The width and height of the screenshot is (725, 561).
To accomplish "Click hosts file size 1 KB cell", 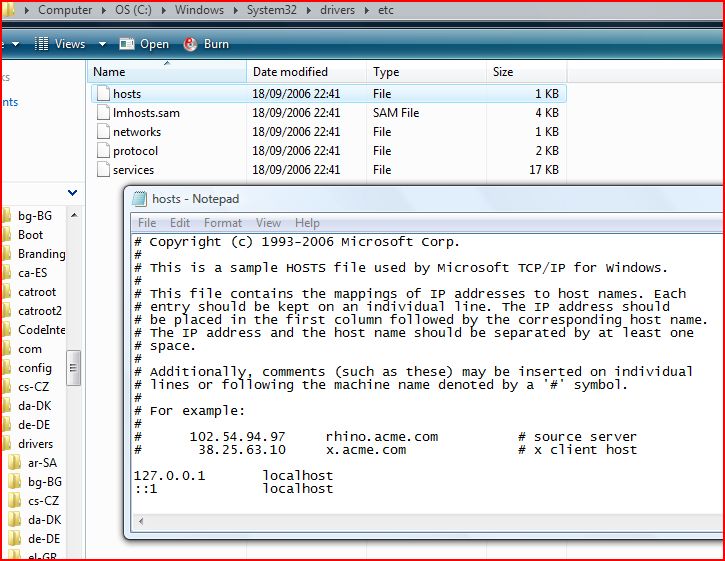I will [547, 94].
